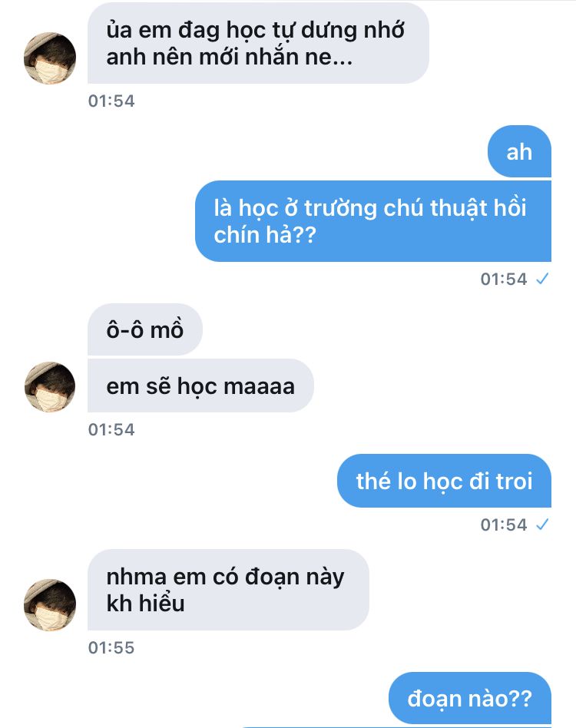This screenshot has width=576, height=728.
Task: Open sender's avatar beside 'nhớ anh' message
Action: pos(50,58)
